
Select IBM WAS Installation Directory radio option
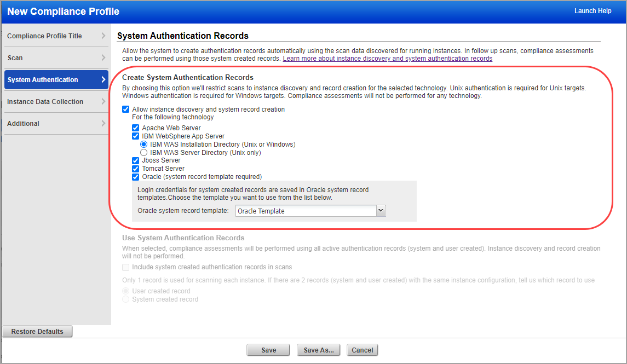[x=144, y=145]
